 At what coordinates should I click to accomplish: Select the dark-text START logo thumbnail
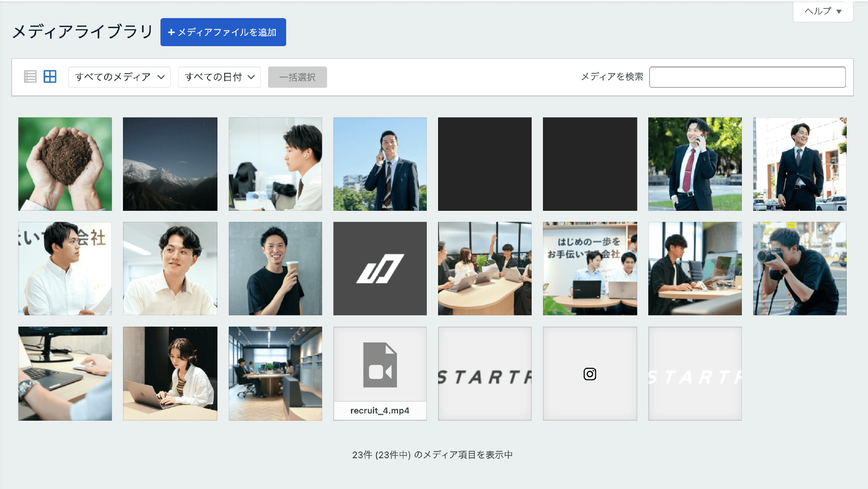point(485,374)
